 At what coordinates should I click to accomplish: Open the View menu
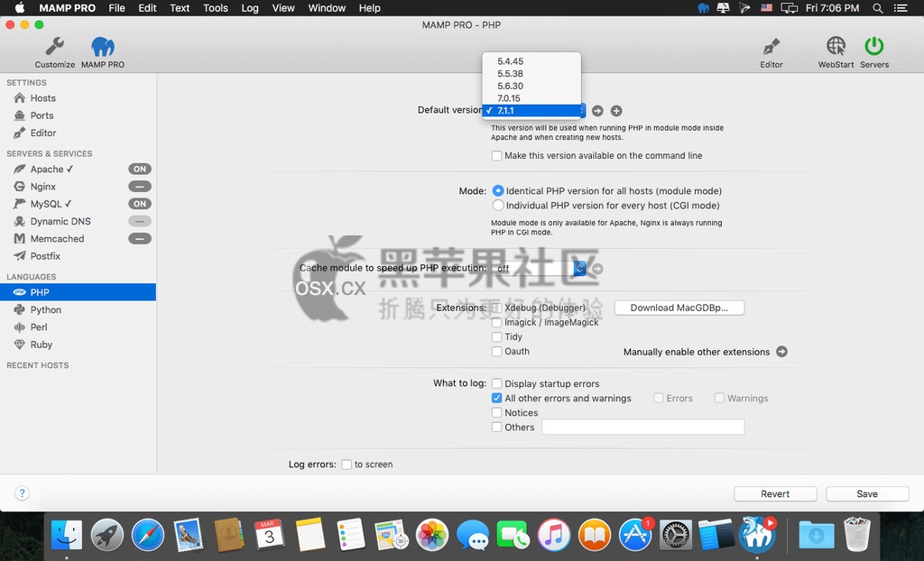pyautogui.click(x=282, y=7)
